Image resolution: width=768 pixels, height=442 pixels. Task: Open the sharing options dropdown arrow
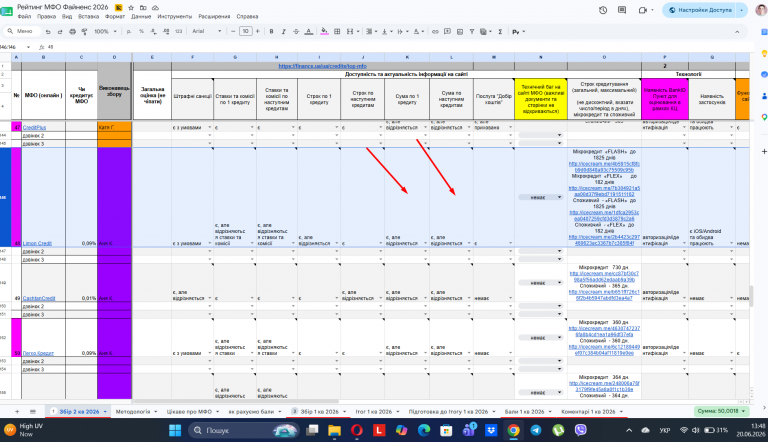pos(742,10)
